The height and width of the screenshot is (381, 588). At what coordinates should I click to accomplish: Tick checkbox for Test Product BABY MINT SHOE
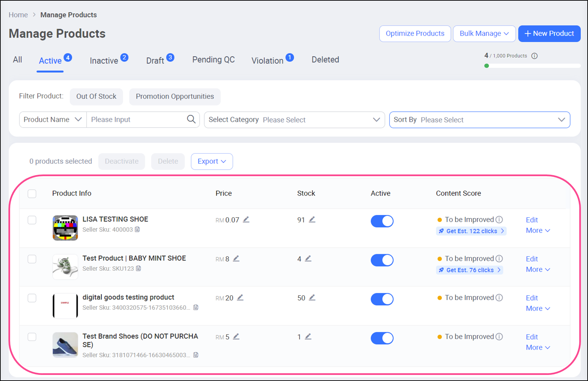tap(32, 259)
